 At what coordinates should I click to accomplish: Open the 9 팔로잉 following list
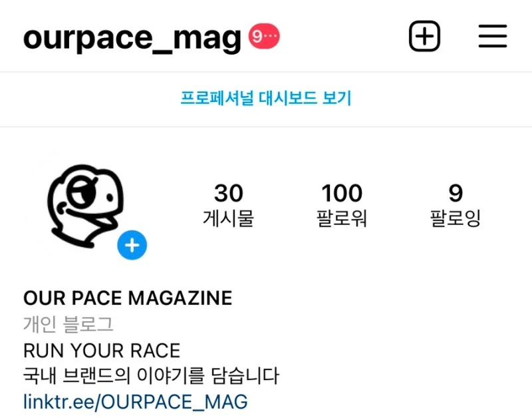[456, 205]
